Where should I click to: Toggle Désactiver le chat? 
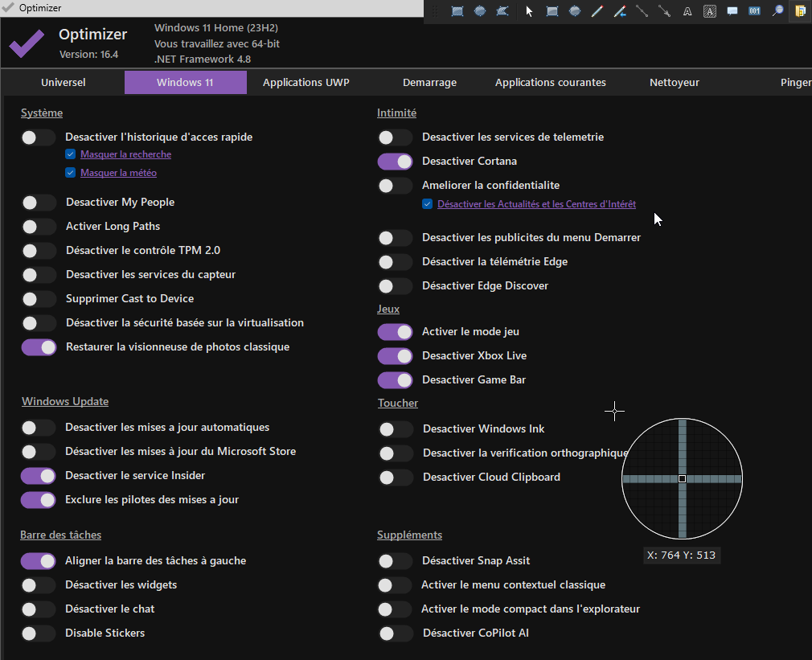[x=39, y=609]
